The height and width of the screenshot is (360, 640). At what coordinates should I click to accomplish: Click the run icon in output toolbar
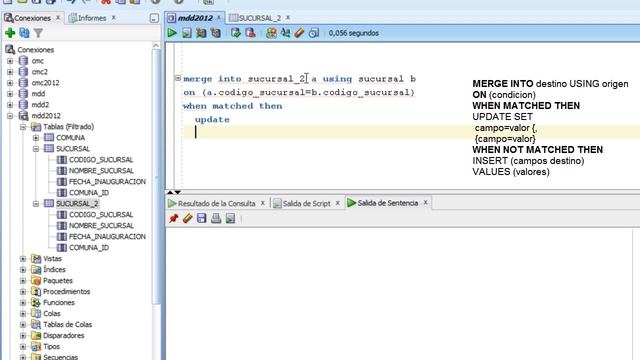click(x=230, y=218)
